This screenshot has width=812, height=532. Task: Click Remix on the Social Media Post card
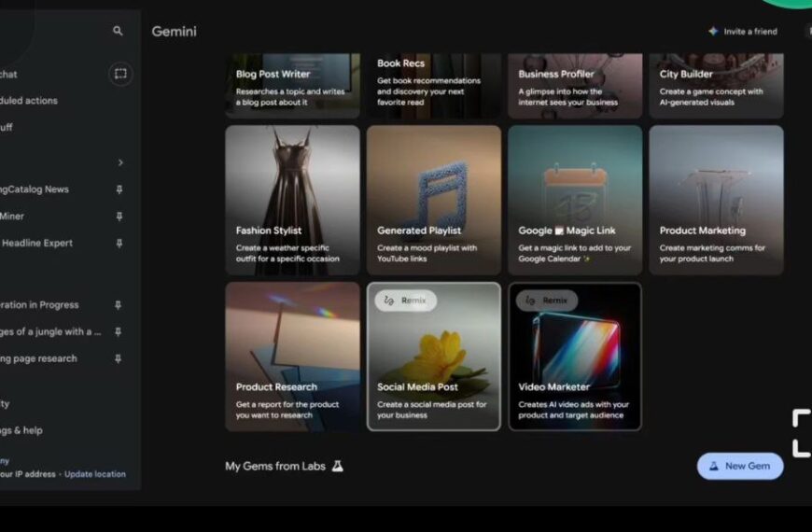coord(405,301)
